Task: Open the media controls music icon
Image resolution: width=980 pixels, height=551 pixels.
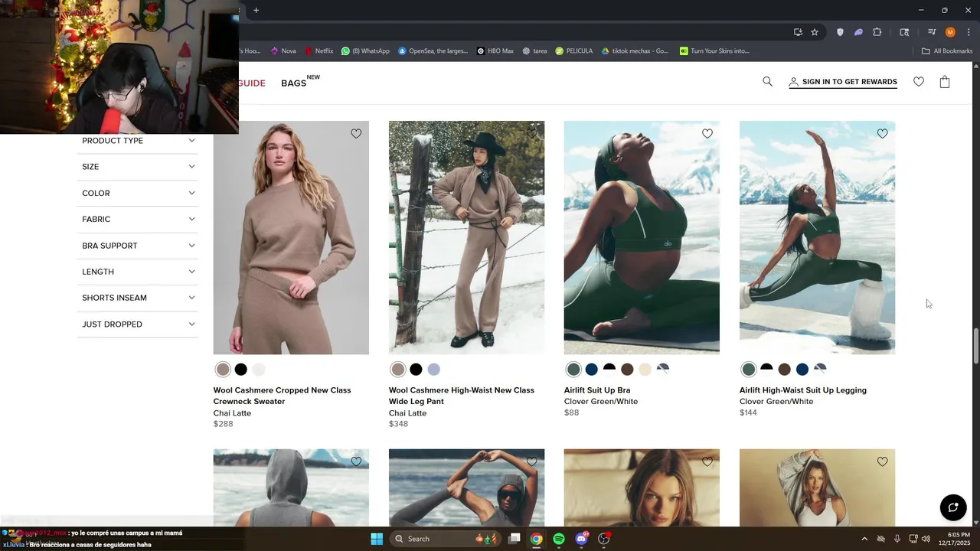Action: coord(932,32)
